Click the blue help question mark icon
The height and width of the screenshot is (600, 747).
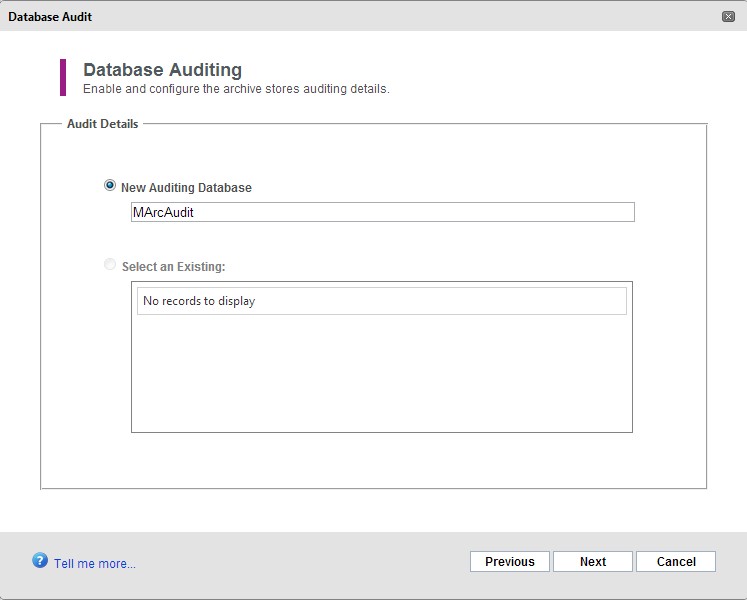tap(40, 560)
